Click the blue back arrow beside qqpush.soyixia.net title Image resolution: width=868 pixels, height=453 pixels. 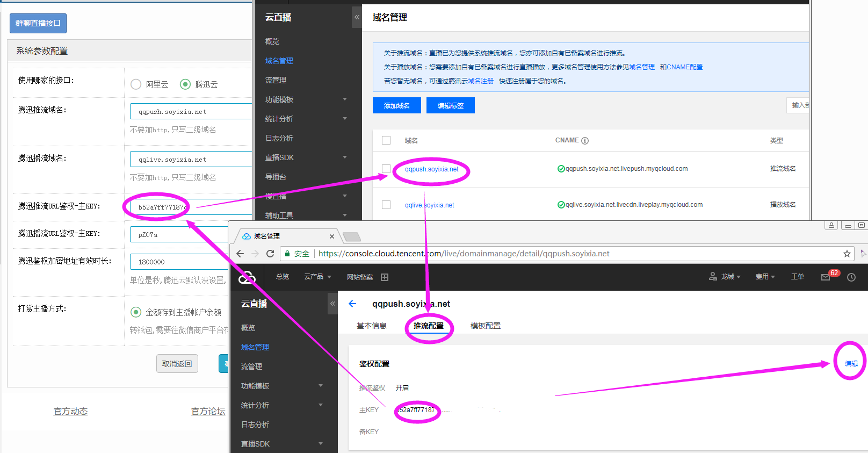(352, 304)
